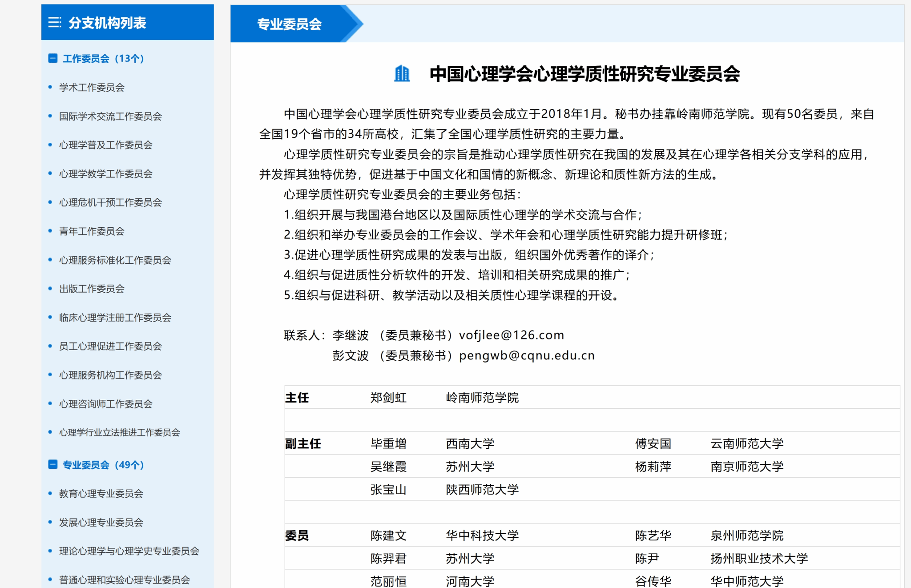The width and height of the screenshot is (911, 588).
Task: Click table cell 郑剑虹
Action: coord(388,397)
